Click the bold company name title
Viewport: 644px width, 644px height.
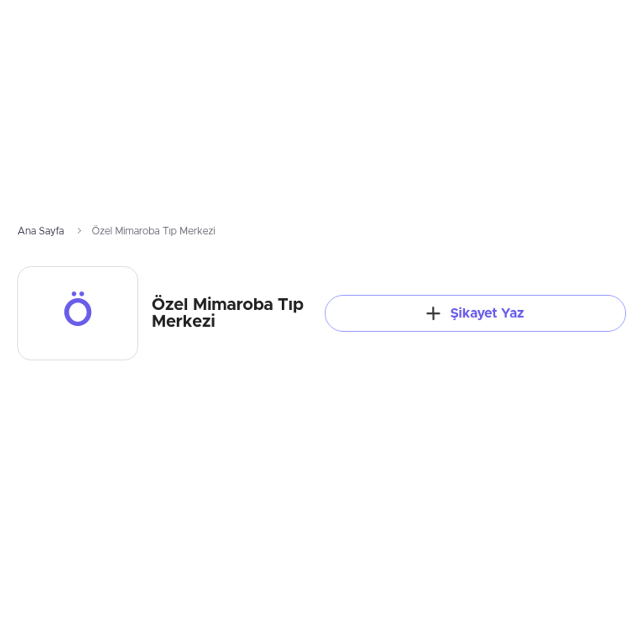(x=227, y=312)
